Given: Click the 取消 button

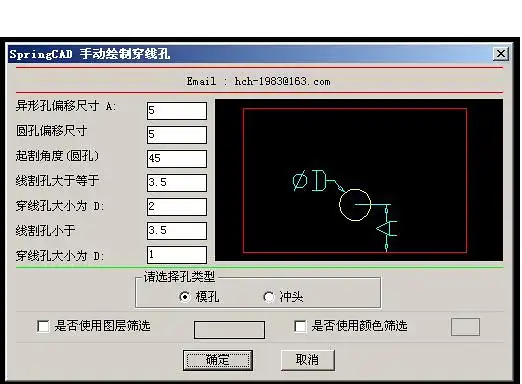Looking at the screenshot, I should 307,360.
